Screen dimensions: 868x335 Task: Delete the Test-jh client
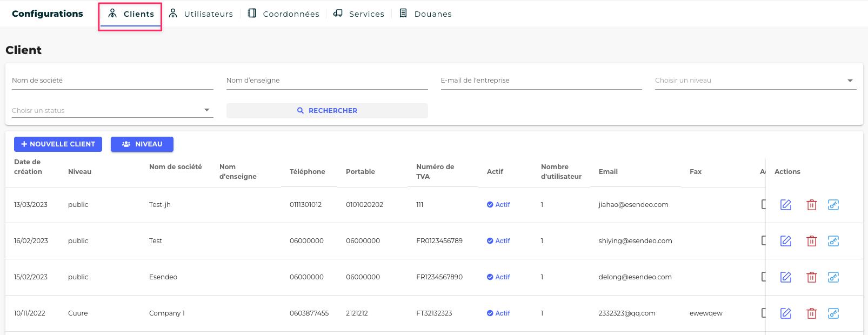(x=811, y=205)
